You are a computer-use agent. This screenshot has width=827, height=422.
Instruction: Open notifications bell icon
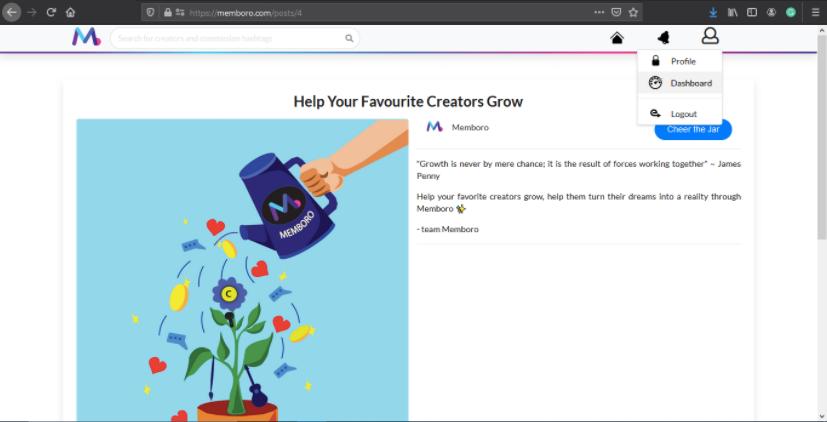663,37
